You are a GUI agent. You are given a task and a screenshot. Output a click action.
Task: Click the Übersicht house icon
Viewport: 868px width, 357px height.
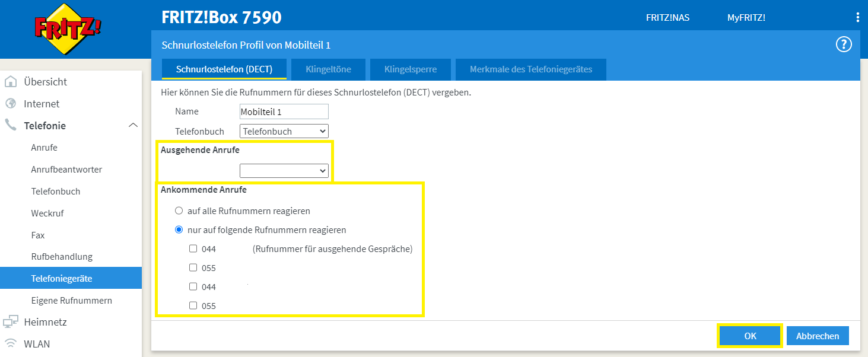coord(11,82)
